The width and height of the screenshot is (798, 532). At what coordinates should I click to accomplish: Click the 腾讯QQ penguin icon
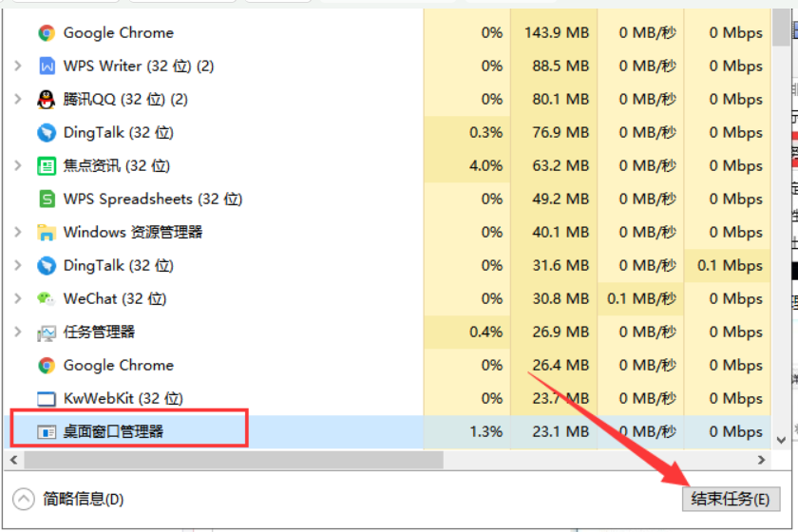[x=47, y=99]
